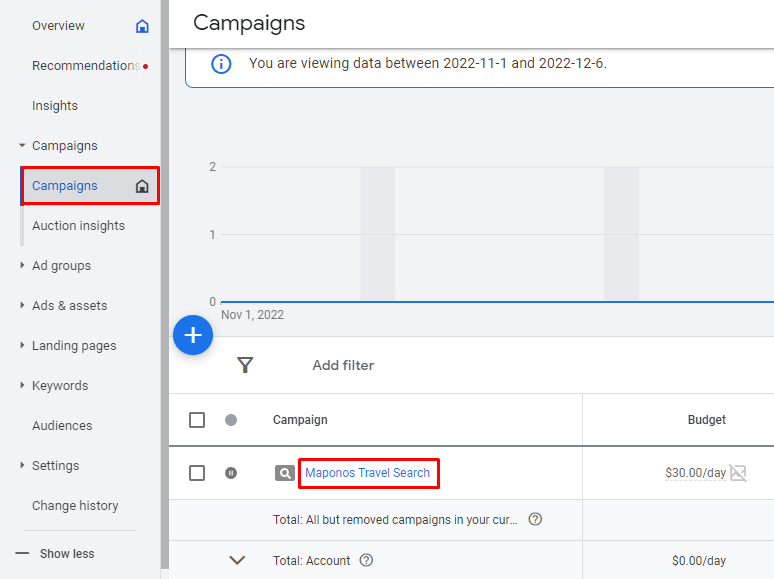The image size is (774, 579).
Task: Expand the Ad groups section arrow
Action: (x=22, y=265)
